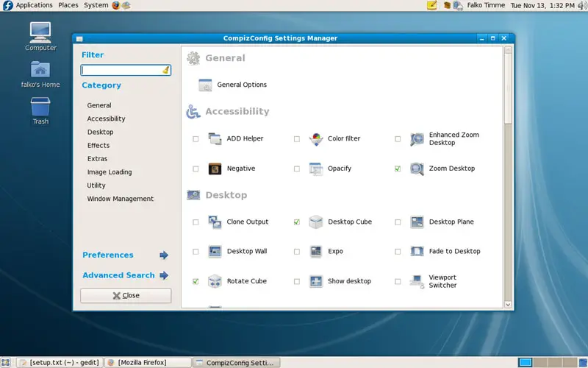The image size is (588, 368).
Task: Open the System menu
Action: pyautogui.click(x=96, y=5)
